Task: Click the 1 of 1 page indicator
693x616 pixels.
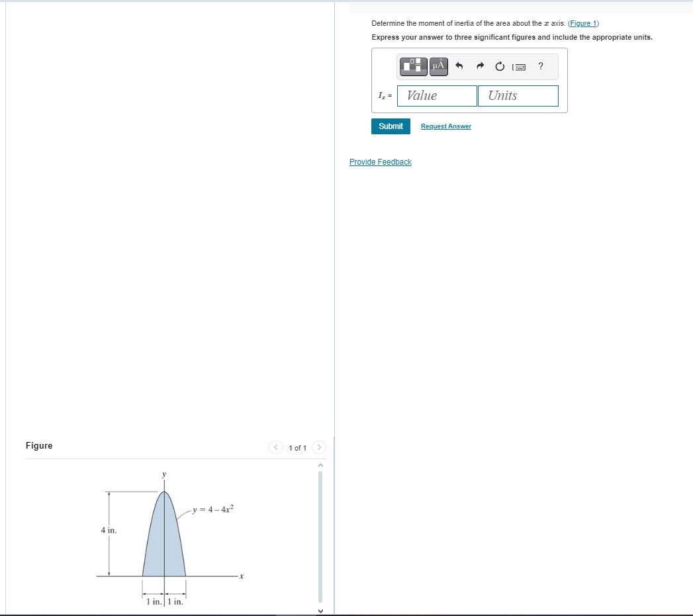Action: [x=297, y=447]
